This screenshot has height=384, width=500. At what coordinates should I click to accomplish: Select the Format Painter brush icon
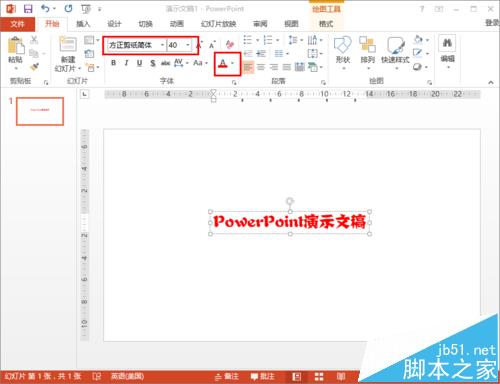(x=34, y=66)
